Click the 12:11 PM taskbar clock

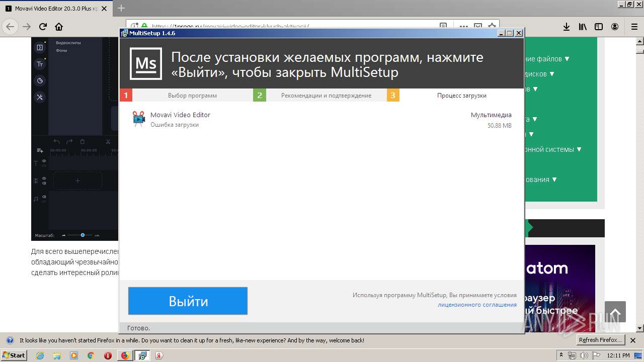[x=618, y=355]
